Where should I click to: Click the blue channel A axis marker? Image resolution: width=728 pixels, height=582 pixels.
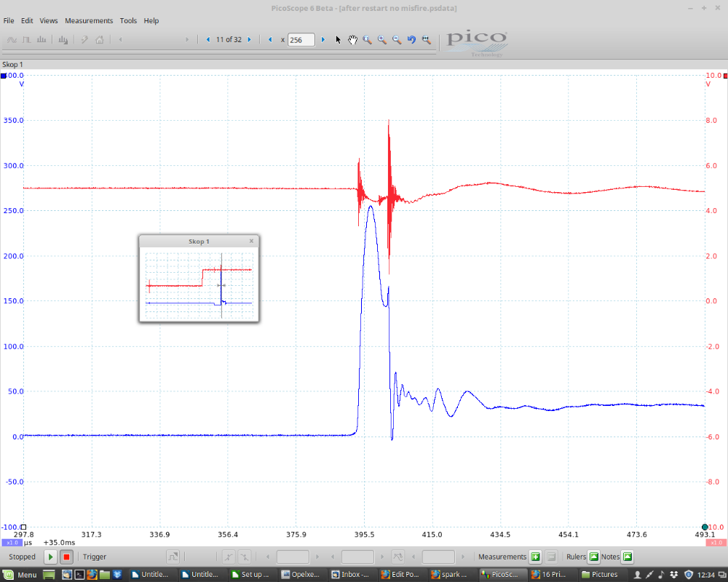click(x=4, y=76)
